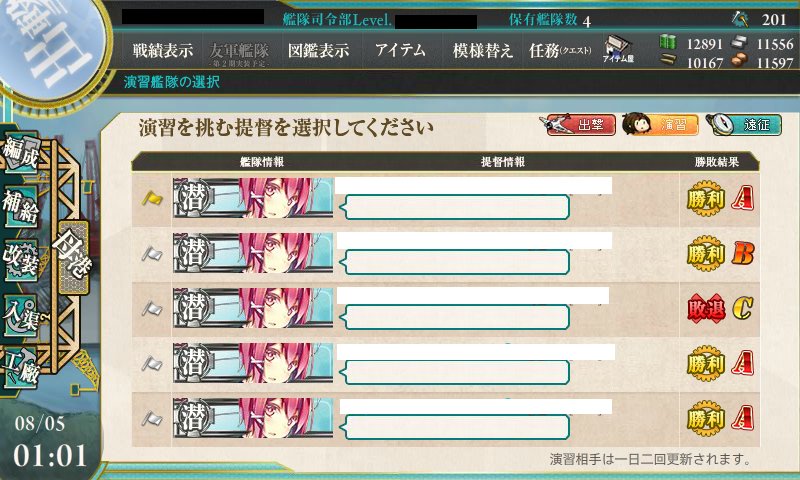This screenshot has height=480, width=800.
Task: Choose the 演習 practice button
Action: 660,124
